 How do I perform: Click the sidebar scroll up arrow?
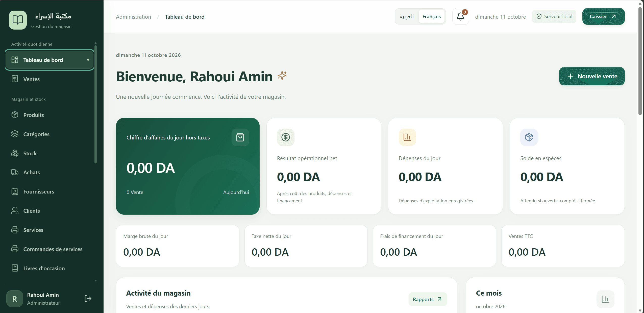tap(95, 43)
